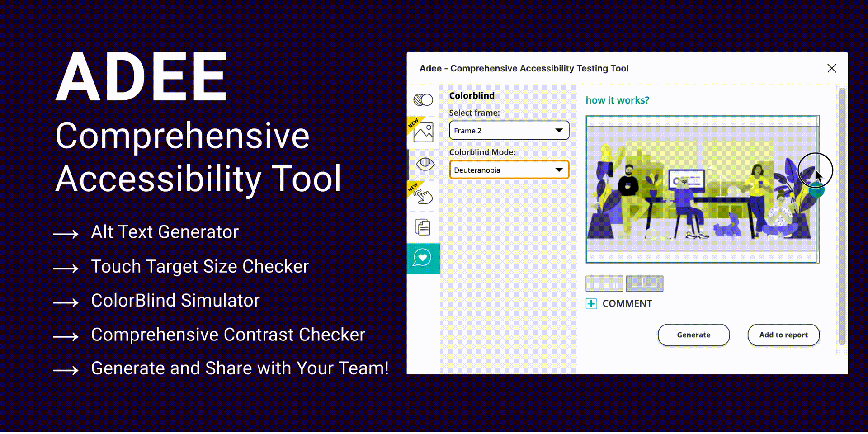
Task: Click the 'Comprehensive Contrast Checker' feature text
Action: click(228, 335)
